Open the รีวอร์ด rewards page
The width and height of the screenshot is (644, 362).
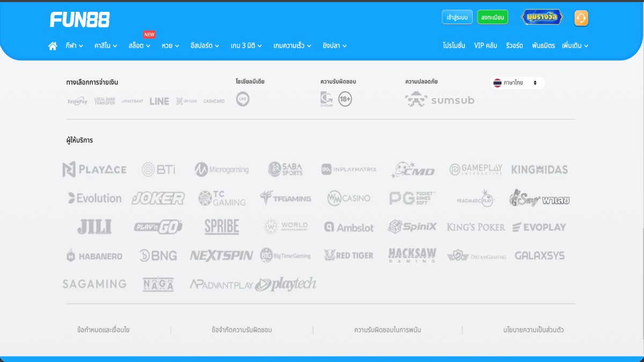(515, 46)
